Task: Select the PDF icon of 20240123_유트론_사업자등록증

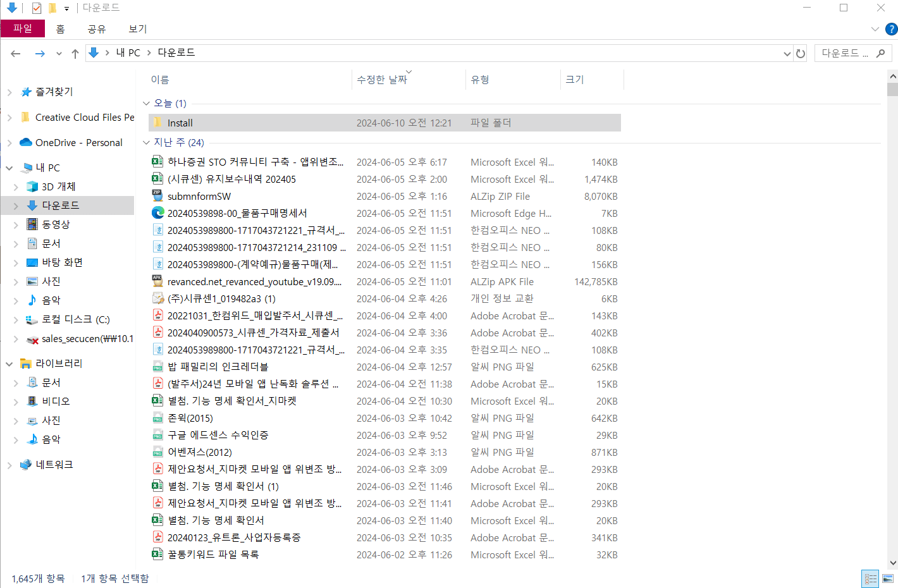Action: click(157, 537)
